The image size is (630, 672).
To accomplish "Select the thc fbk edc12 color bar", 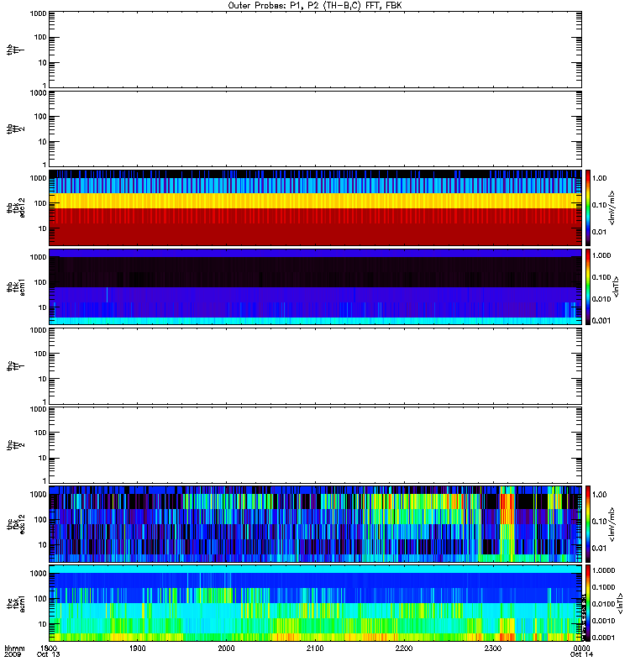I will (x=588, y=523).
